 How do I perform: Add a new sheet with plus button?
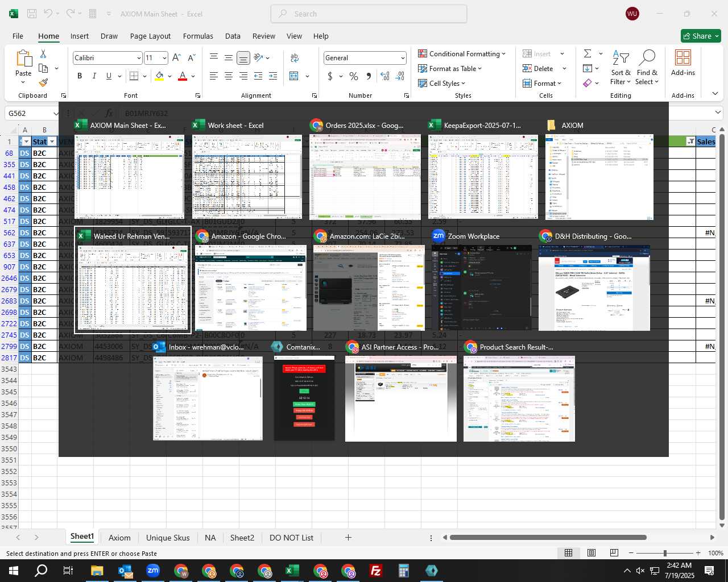(348, 538)
